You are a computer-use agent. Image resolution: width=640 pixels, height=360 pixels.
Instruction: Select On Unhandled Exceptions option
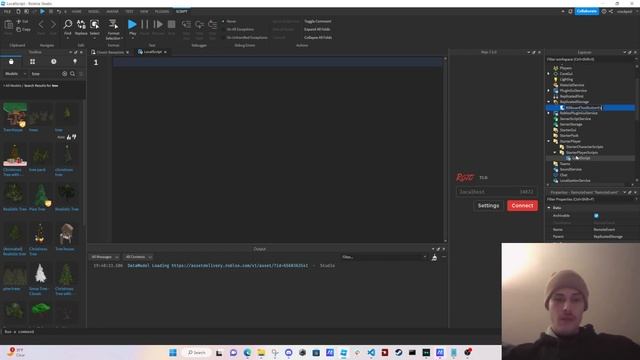click(x=244, y=38)
